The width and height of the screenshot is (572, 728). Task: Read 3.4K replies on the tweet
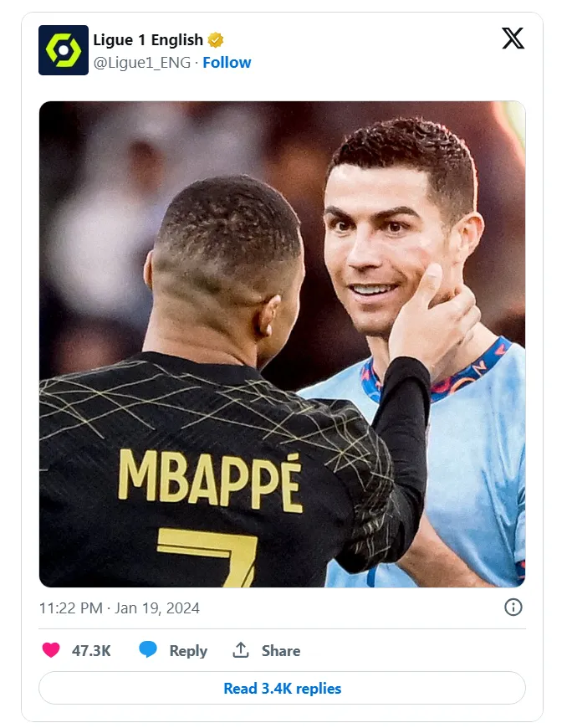pyautogui.click(x=282, y=689)
